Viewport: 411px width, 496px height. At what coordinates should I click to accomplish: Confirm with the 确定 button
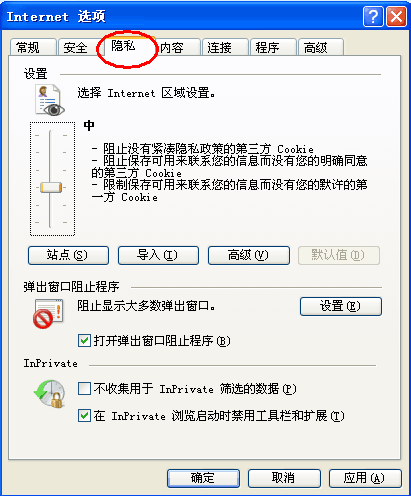click(203, 478)
